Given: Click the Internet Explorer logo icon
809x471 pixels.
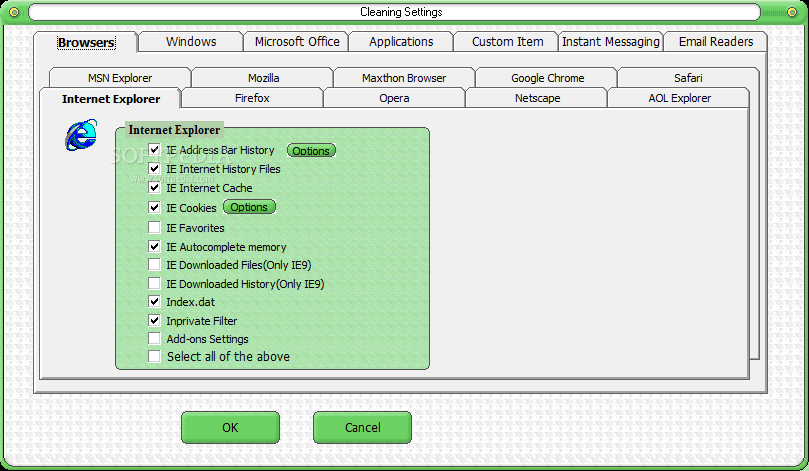Looking at the screenshot, I should pyautogui.click(x=81, y=135).
